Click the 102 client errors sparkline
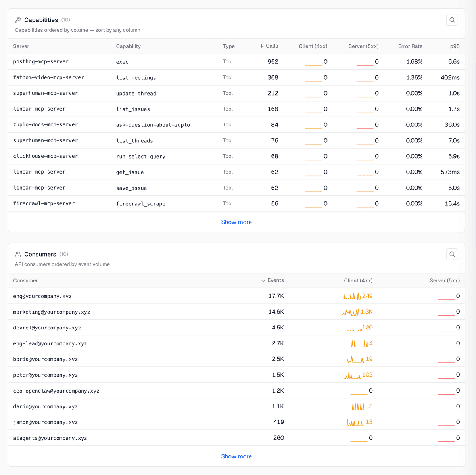The height and width of the screenshot is (475, 476). pos(352,375)
